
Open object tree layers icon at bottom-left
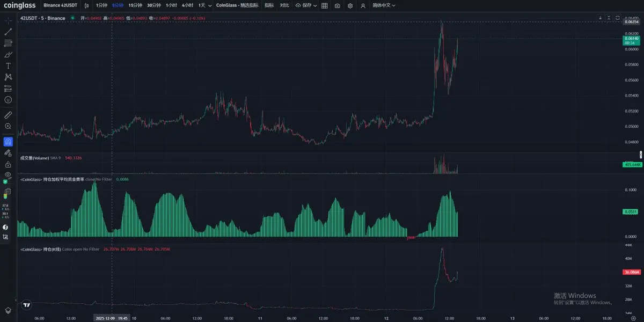(8, 310)
